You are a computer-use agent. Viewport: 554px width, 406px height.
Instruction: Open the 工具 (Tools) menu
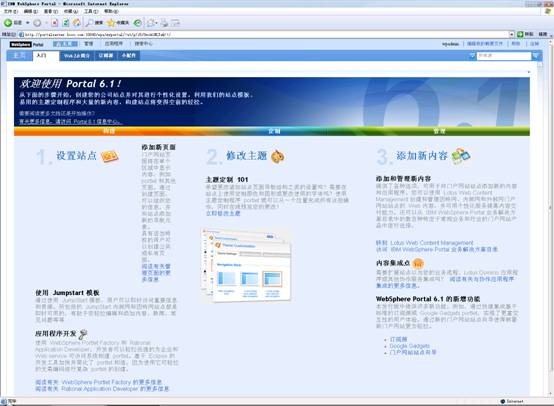pos(91,11)
